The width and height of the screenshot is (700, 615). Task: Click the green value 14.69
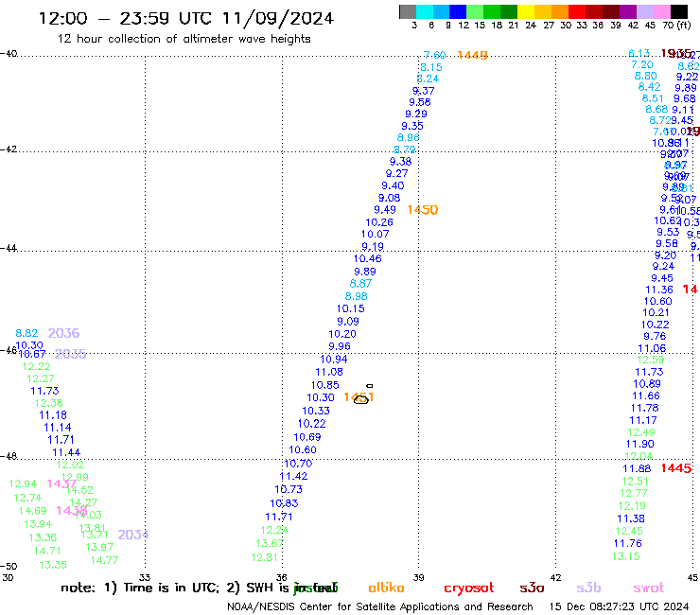tap(32, 511)
